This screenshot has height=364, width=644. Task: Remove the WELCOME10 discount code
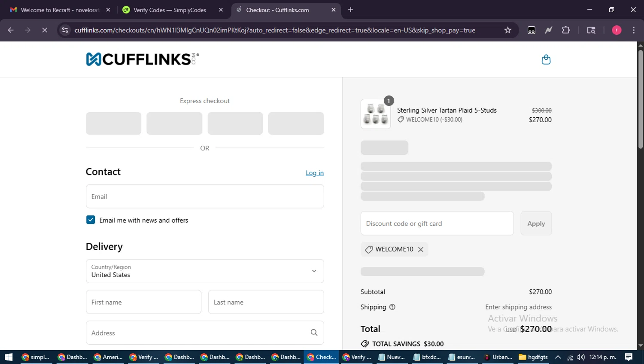click(421, 249)
